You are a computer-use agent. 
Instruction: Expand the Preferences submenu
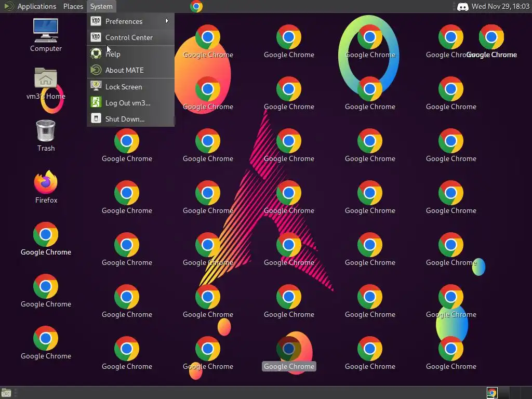point(130,21)
